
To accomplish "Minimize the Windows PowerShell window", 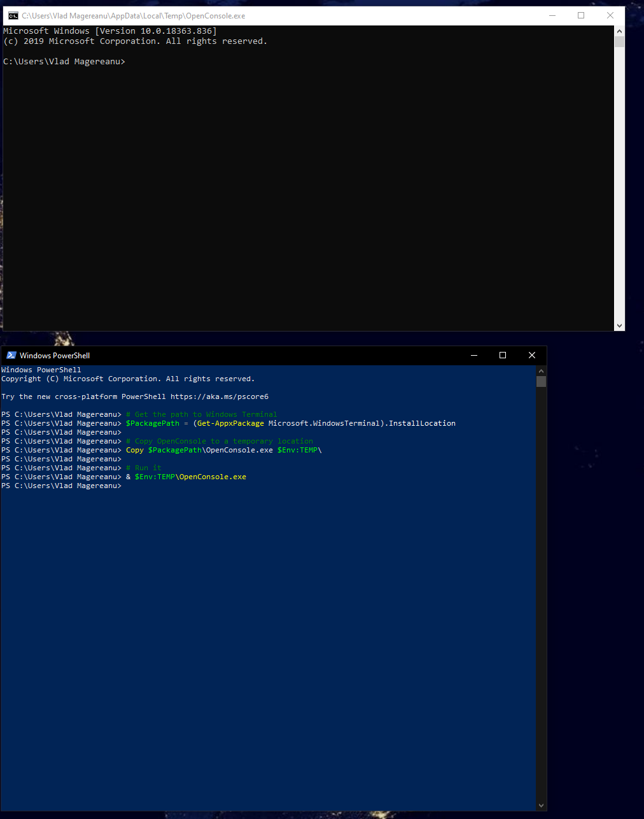I will [x=473, y=355].
